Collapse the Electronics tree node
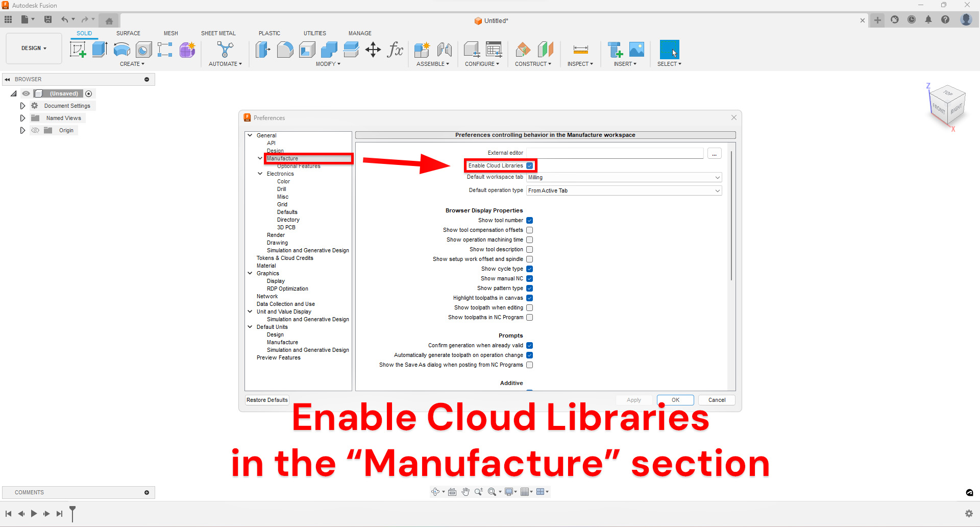980x527 pixels. point(260,174)
